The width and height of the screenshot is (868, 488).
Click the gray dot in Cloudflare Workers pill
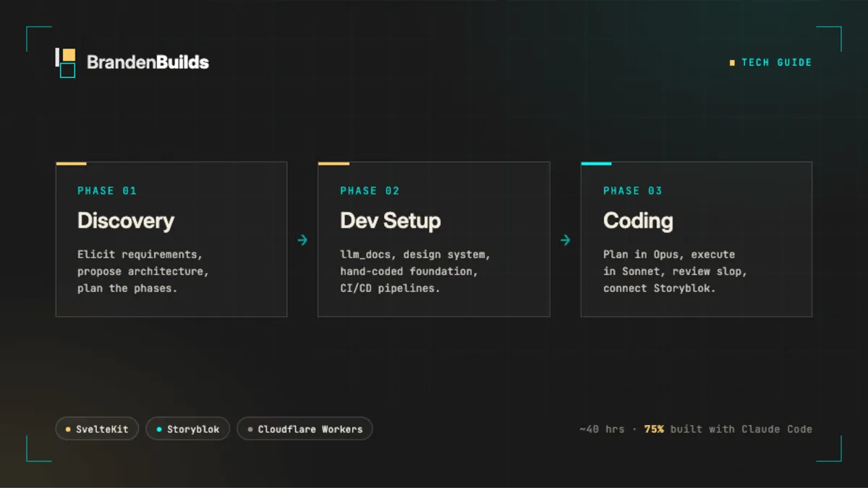(x=250, y=429)
